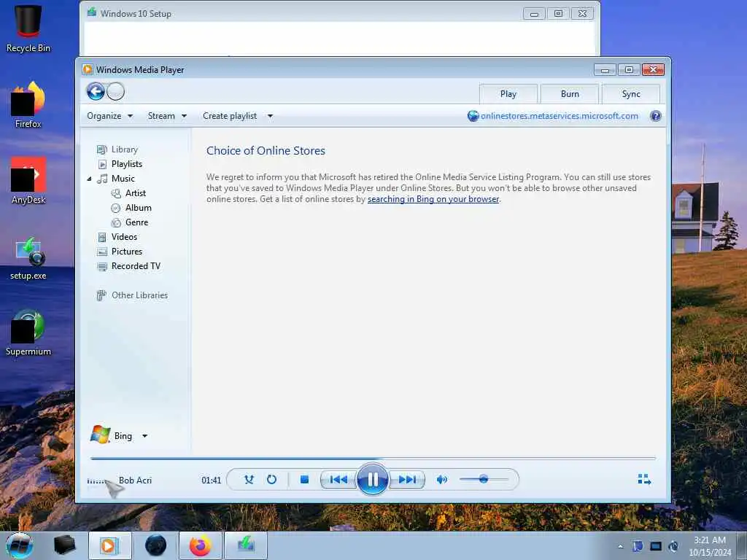This screenshot has height=560, width=747.
Task: Click the Windows Media Player taskbar button
Action: pyautogui.click(x=109, y=545)
